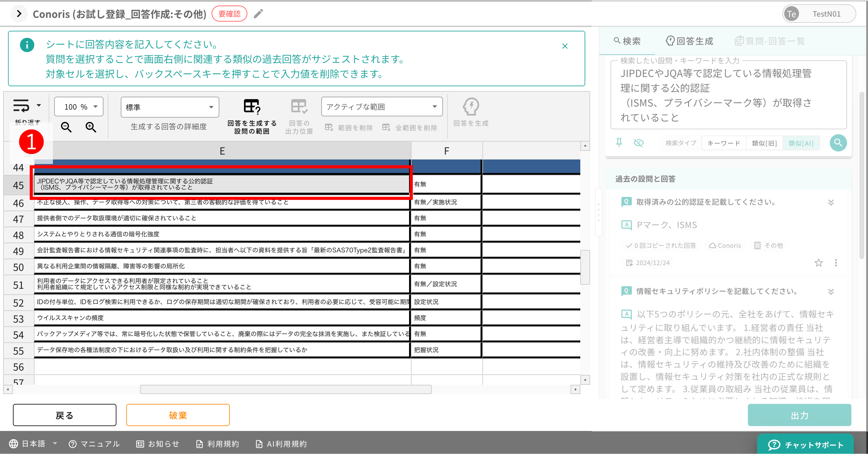Click the zoom in magnifier icon
The image size is (868, 455).
[x=90, y=127]
